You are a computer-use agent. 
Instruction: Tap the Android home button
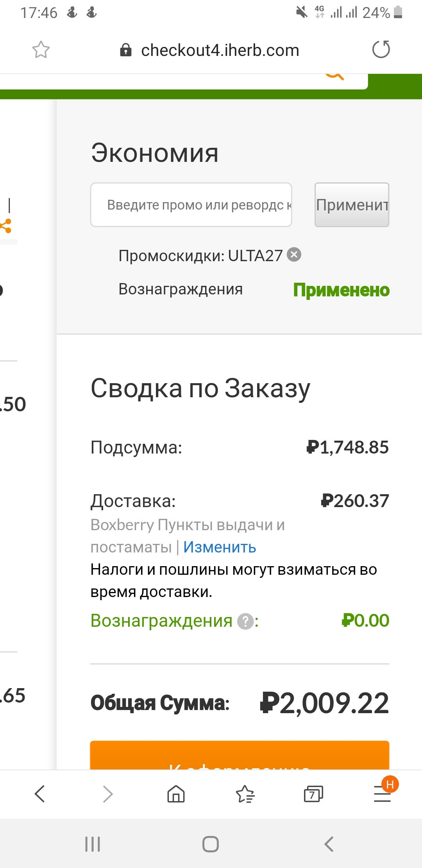click(211, 844)
